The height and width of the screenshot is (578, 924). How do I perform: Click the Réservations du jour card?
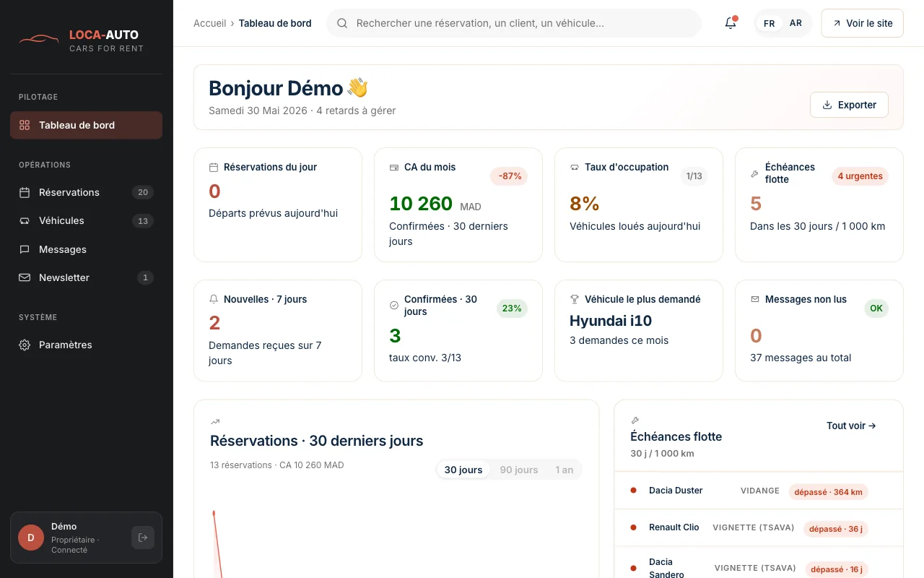coord(278,204)
